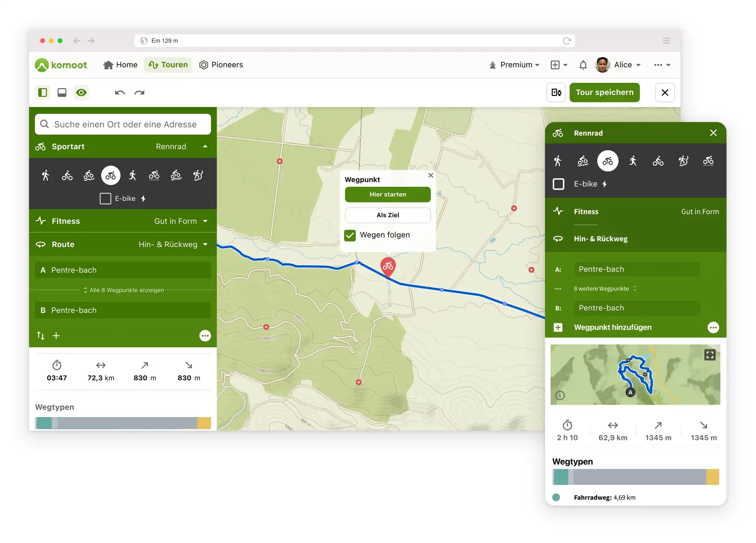Go to Pioneers menu item
756x543 pixels.
(221, 65)
